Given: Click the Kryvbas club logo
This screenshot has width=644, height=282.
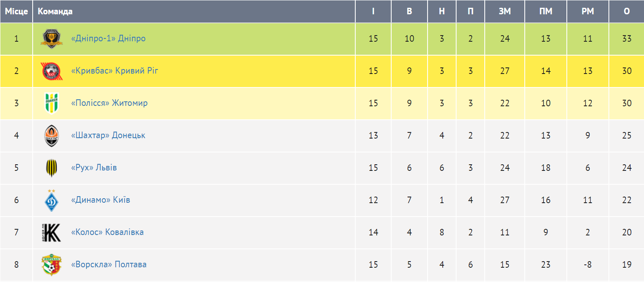Looking at the screenshot, I should click(51, 71).
